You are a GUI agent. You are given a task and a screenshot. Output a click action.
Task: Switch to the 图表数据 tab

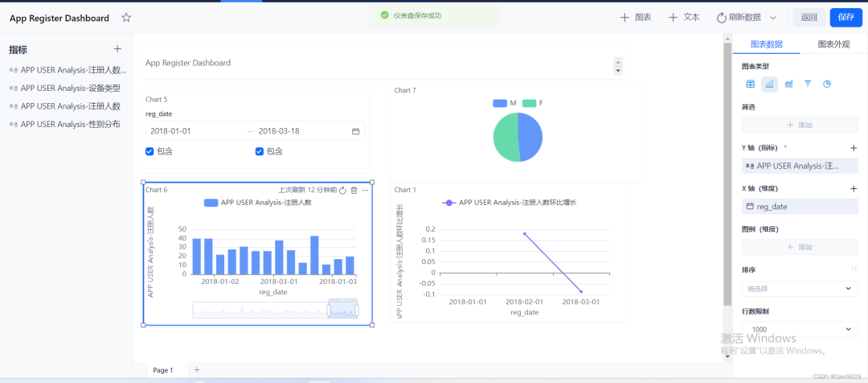(766, 44)
